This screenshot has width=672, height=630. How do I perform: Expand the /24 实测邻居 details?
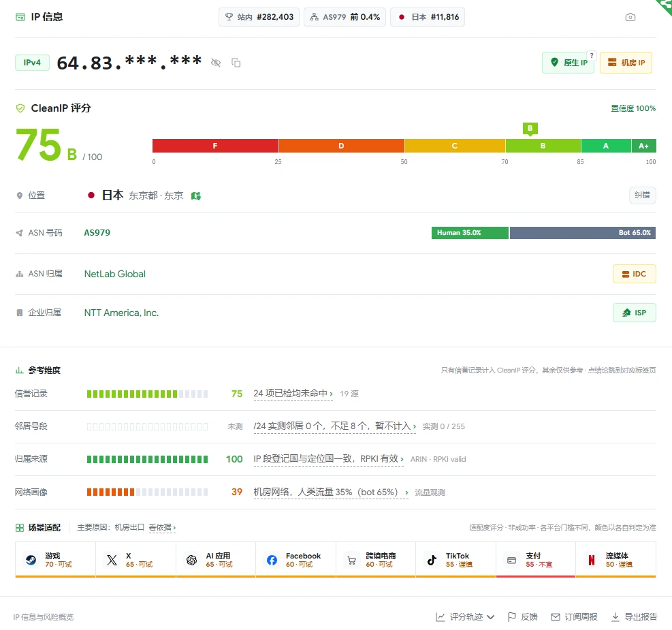pos(335,426)
